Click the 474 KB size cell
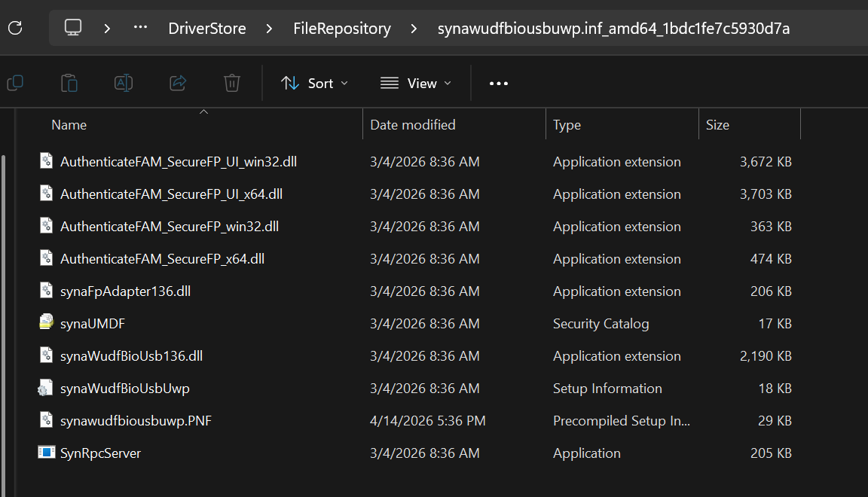Screen dimensions: 868x497 (x=771, y=259)
